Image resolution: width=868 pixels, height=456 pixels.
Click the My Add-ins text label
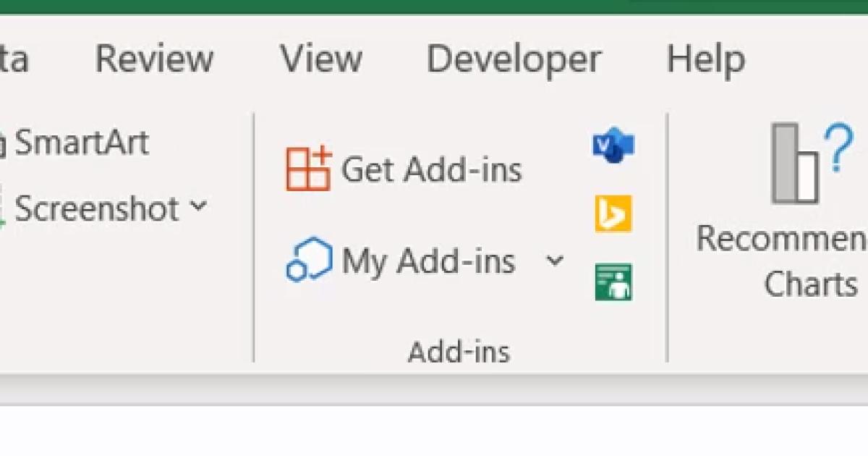[428, 261]
